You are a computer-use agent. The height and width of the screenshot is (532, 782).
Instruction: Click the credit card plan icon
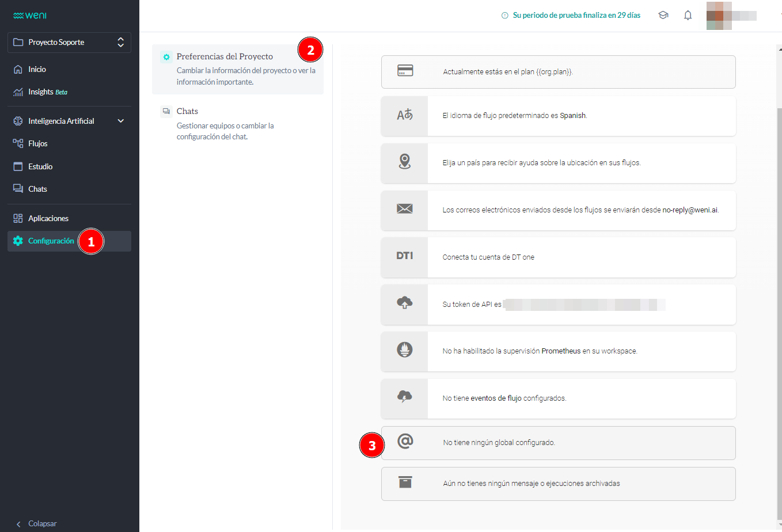pyautogui.click(x=405, y=71)
